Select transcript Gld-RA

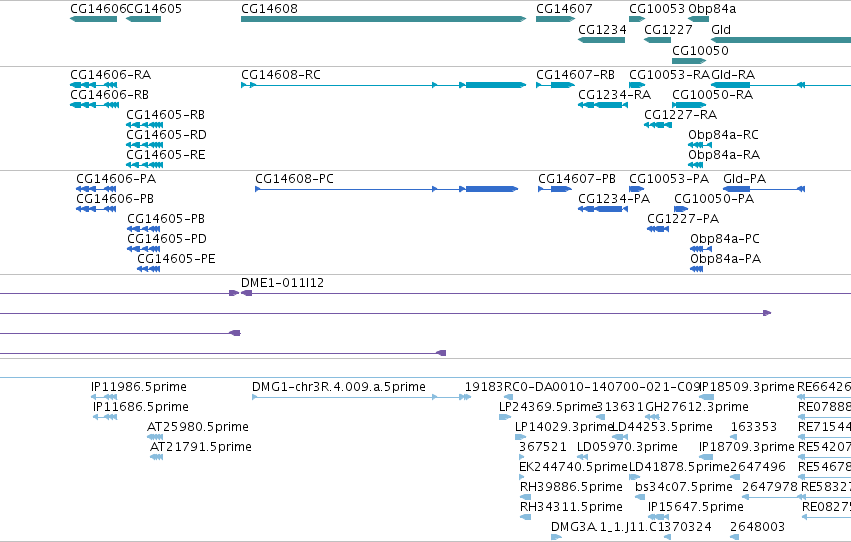pyautogui.click(x=781, y=85)
